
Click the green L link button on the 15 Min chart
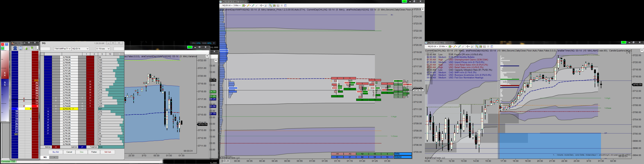(x=624, y=42)
